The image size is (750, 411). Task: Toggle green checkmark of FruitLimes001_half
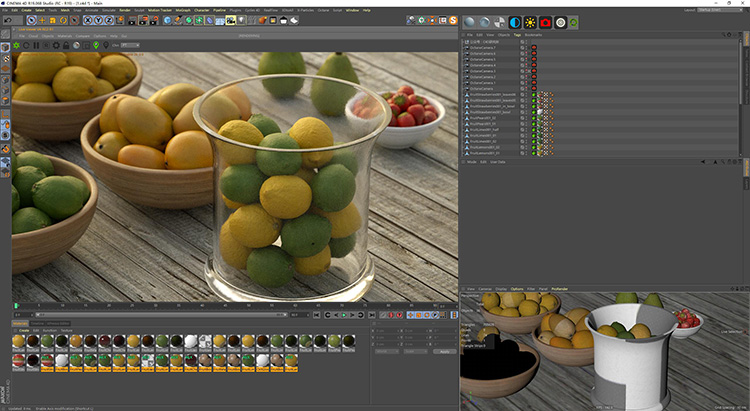pos(534,130)
